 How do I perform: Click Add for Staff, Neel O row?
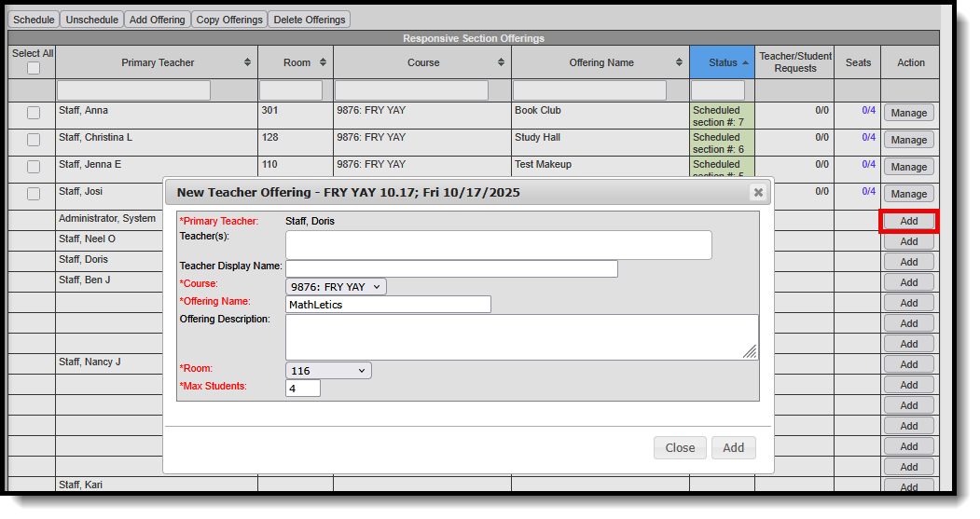click(x=909, y=241)
